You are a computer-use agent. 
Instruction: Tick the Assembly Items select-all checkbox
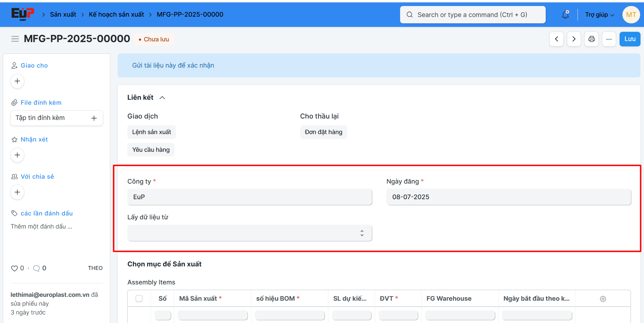click(139, 298)
